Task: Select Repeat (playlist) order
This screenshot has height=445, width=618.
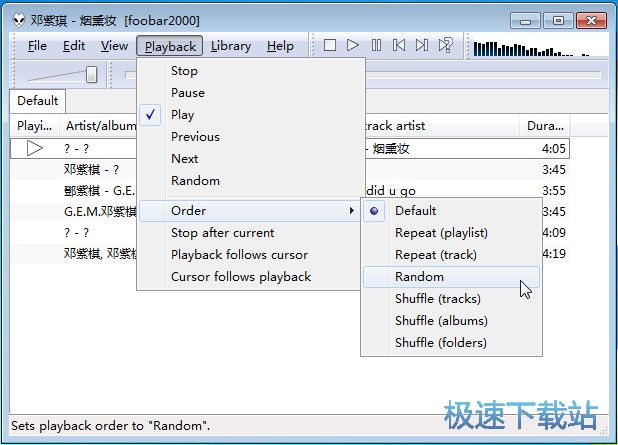Action: click(x=451, y=233)
